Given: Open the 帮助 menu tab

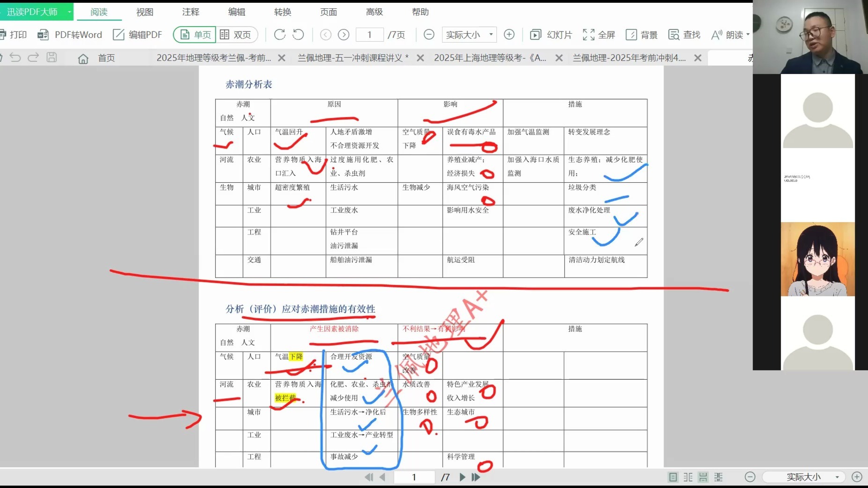Looking at the screenshot, I should point(420,12).
